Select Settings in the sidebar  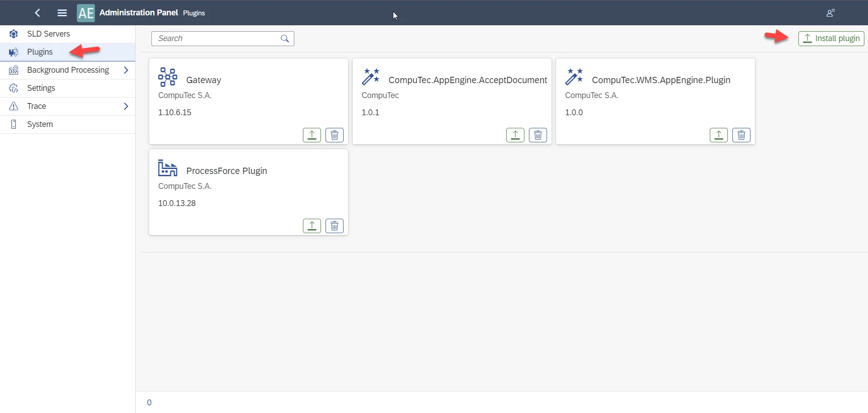click(41, 88)
